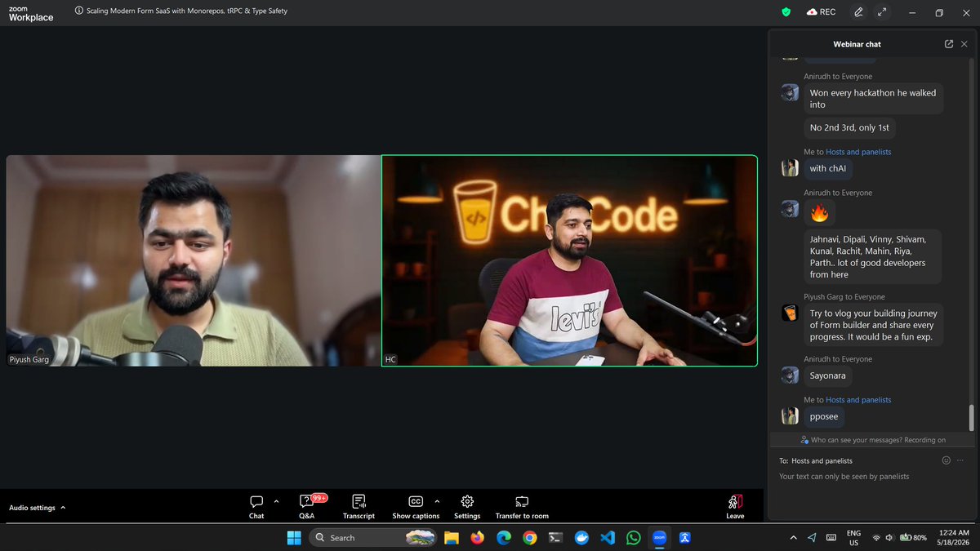
Task: Open the Transcript panel
Action: tap(359, 506)
